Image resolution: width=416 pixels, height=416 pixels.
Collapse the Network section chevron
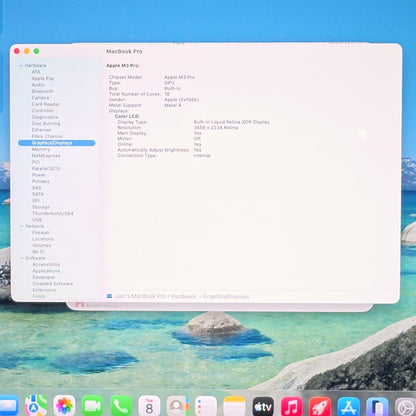coord(22,226)
